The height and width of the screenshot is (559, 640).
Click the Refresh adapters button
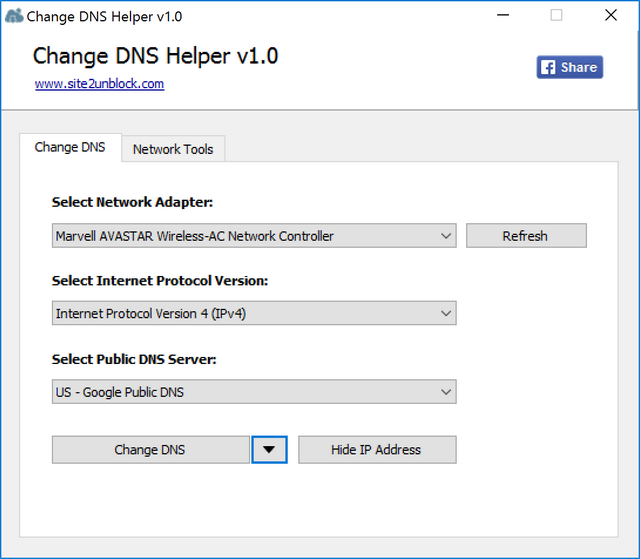[x=526, y=235]
